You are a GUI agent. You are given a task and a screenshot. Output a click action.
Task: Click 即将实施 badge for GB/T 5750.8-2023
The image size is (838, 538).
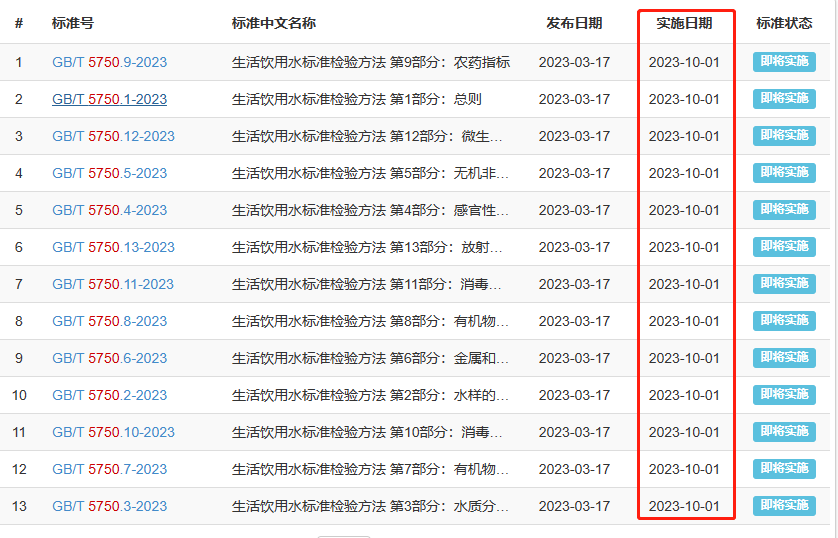pyautogui.click(x=784, y=321)
